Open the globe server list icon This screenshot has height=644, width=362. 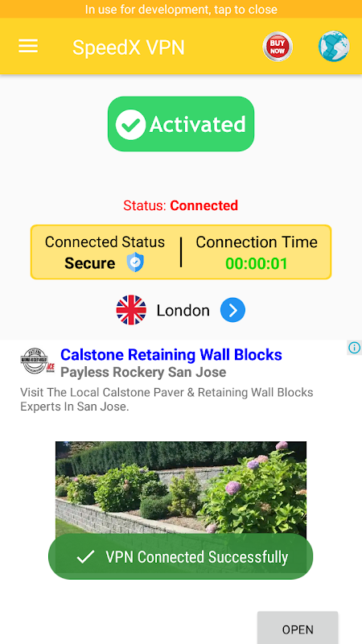[x=334, y=47]
